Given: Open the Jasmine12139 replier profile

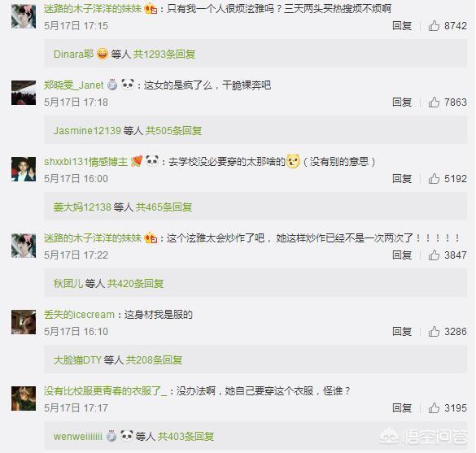Looking at the screenshot, I should click(x=87, y=131).
